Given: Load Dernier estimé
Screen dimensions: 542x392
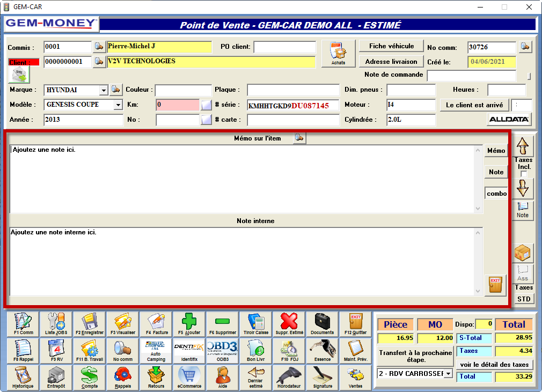Looking at the screenshot, I should pyautogui.click(x=256, y=378).
